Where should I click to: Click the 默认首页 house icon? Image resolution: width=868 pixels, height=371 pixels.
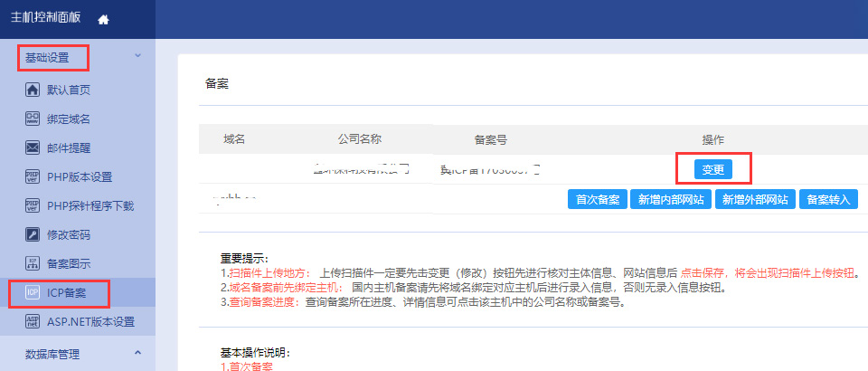click(x=32, y=90)
